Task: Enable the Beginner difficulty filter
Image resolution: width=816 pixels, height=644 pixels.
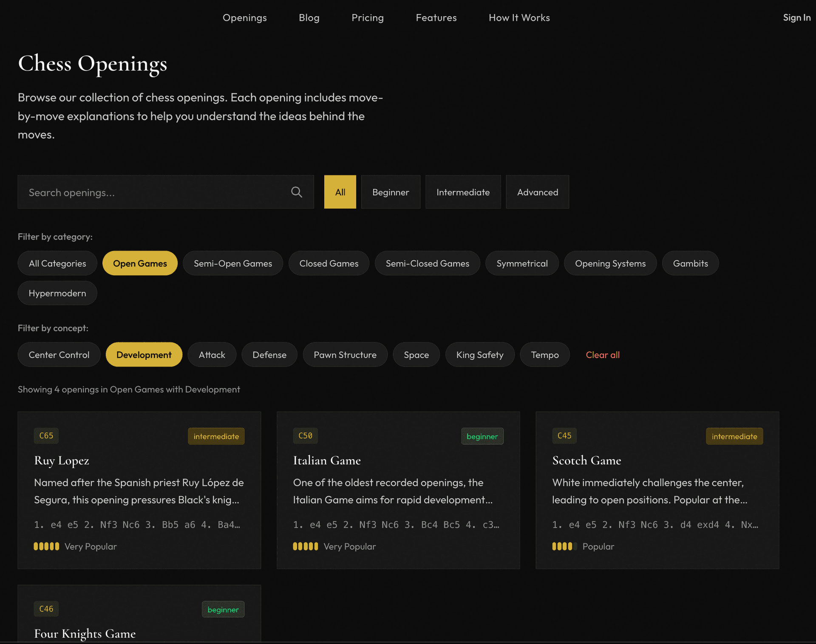Action: [x=390, y=192]
